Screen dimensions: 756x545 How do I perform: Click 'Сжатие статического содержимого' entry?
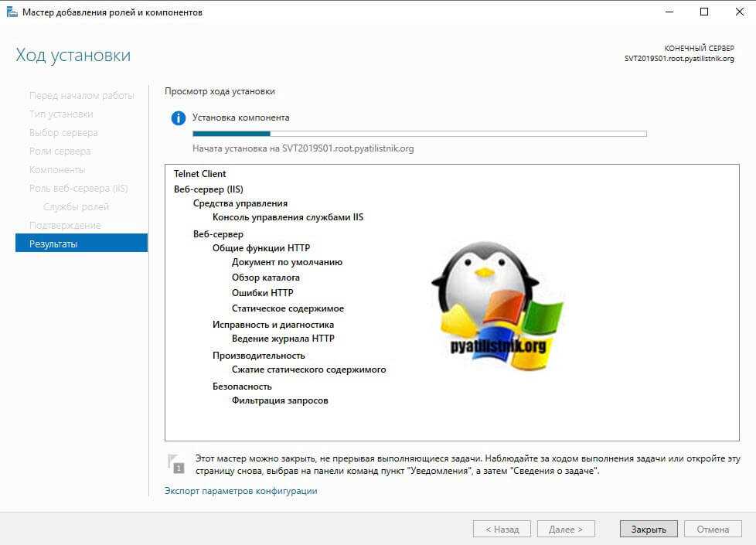click(308, 370)
